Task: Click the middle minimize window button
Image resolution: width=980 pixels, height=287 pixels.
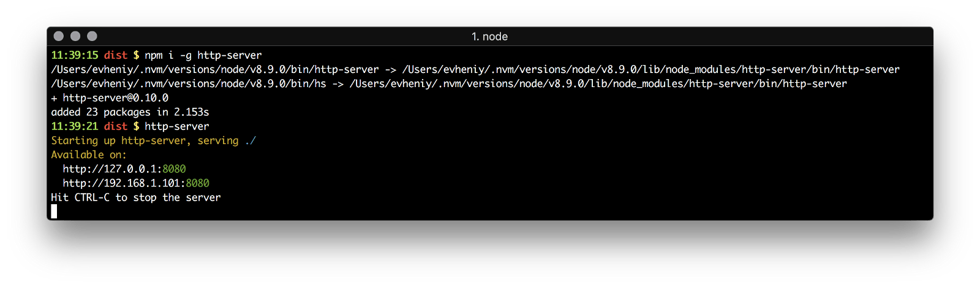Action: (75, 36)
